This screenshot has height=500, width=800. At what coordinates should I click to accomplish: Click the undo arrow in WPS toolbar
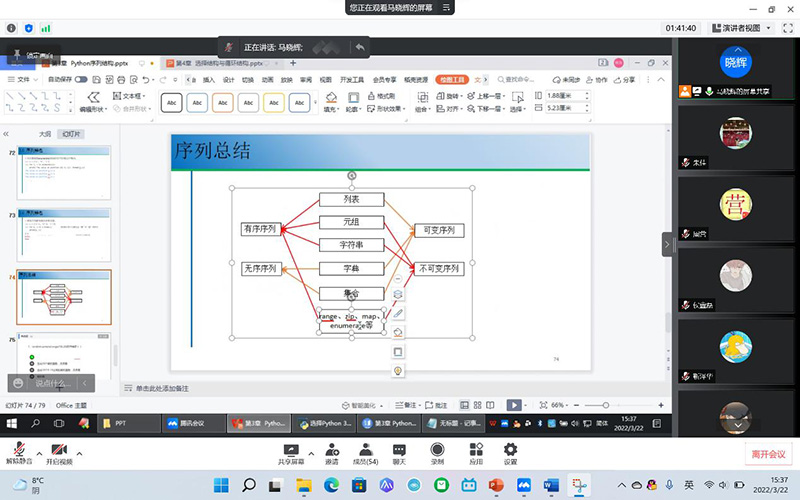pyautogui.click(x=146, y=80)
